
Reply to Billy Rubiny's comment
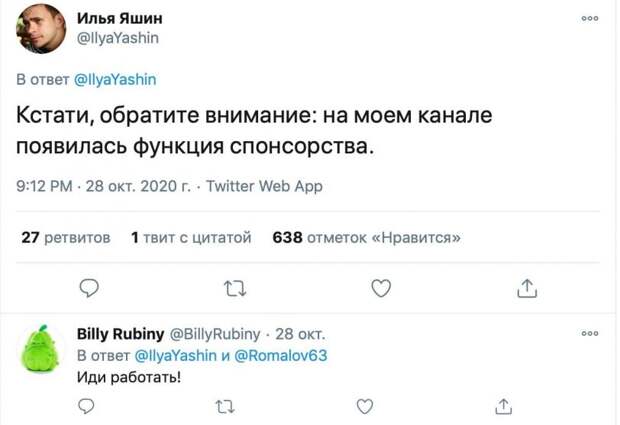87,406
